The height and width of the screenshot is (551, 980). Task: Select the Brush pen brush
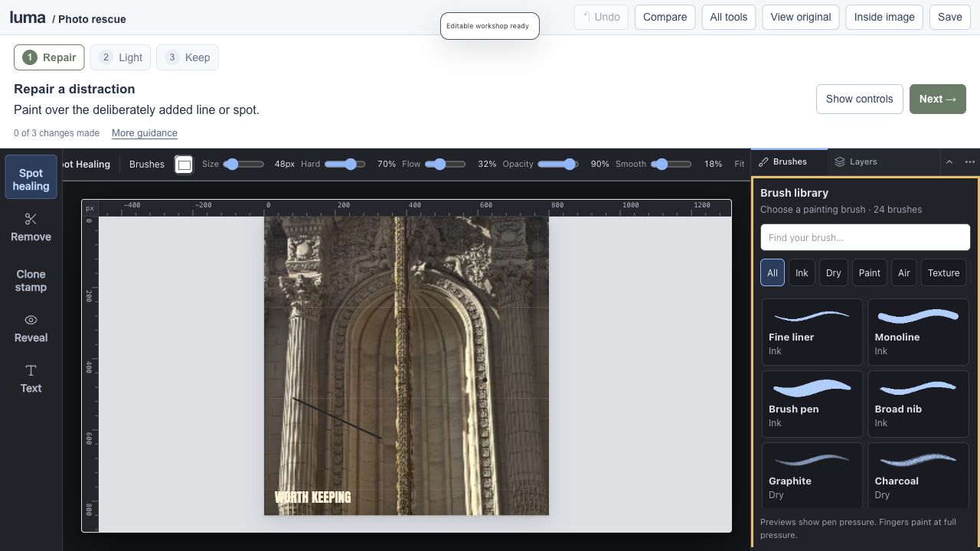812,403
